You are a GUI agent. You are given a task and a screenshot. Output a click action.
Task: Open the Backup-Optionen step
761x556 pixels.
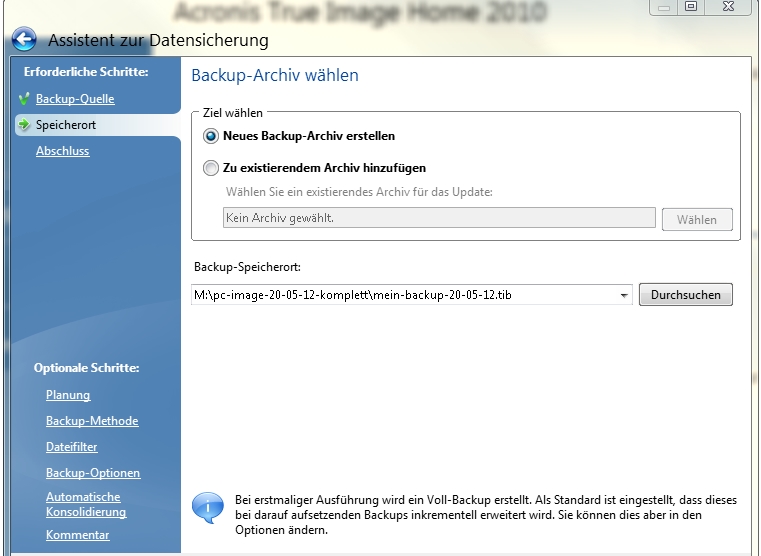(x=93, y=473)
